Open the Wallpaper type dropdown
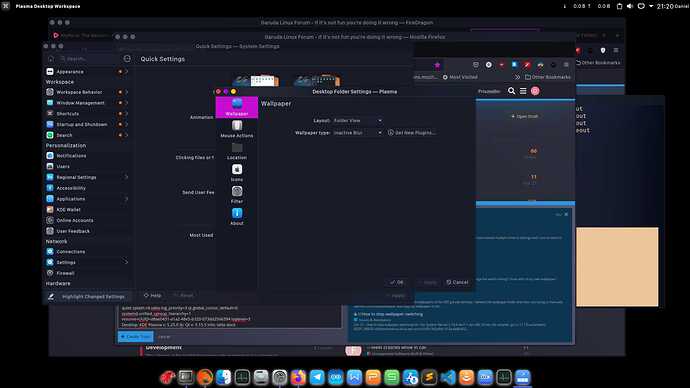The width and height of the screenshot is (690, 388). pos(357,132)
